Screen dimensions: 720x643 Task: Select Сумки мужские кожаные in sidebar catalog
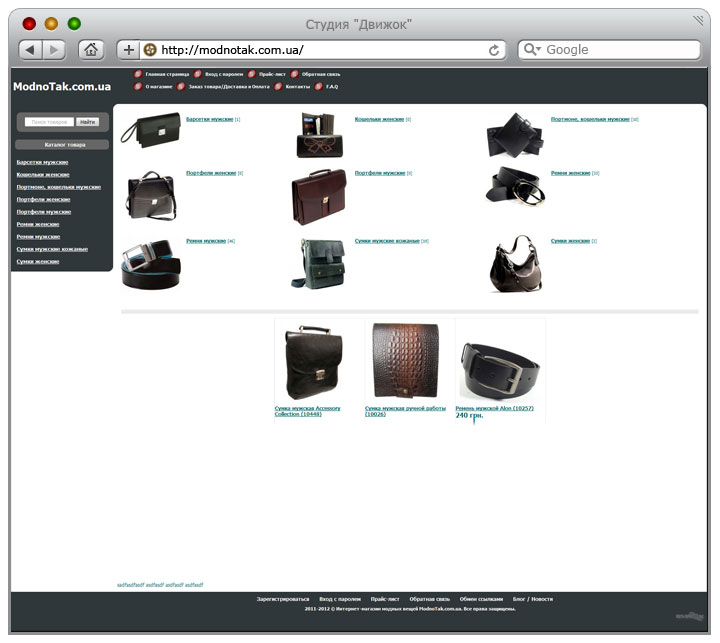[52, 249]
